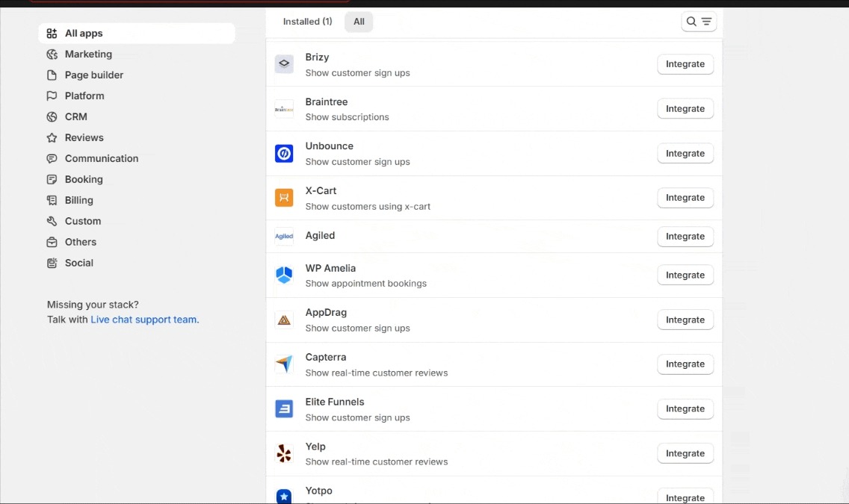Click the Booking sidebar icon

[52, 179]
